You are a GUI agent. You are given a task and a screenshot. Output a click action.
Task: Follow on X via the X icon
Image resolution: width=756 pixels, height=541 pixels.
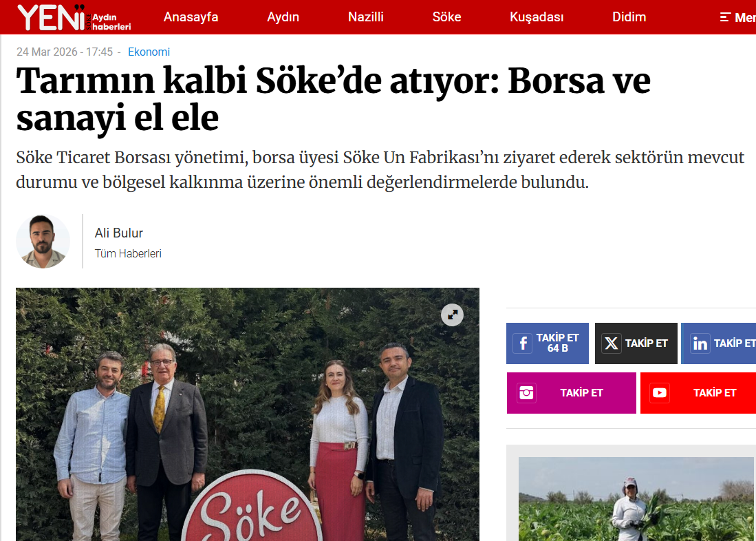[x=612, y=343]
